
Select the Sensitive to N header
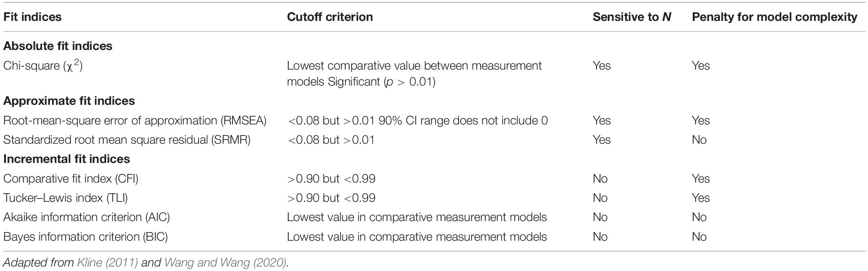[632, 17]
